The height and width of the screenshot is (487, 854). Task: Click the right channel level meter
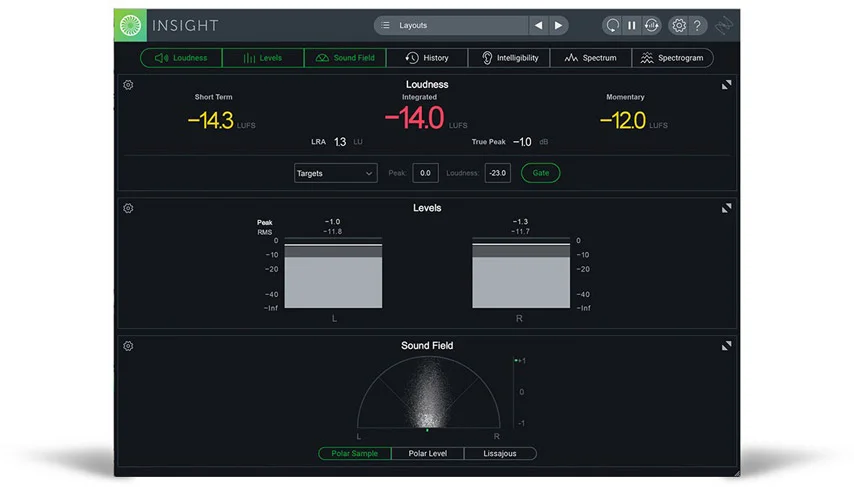click(x=521, y=273)
